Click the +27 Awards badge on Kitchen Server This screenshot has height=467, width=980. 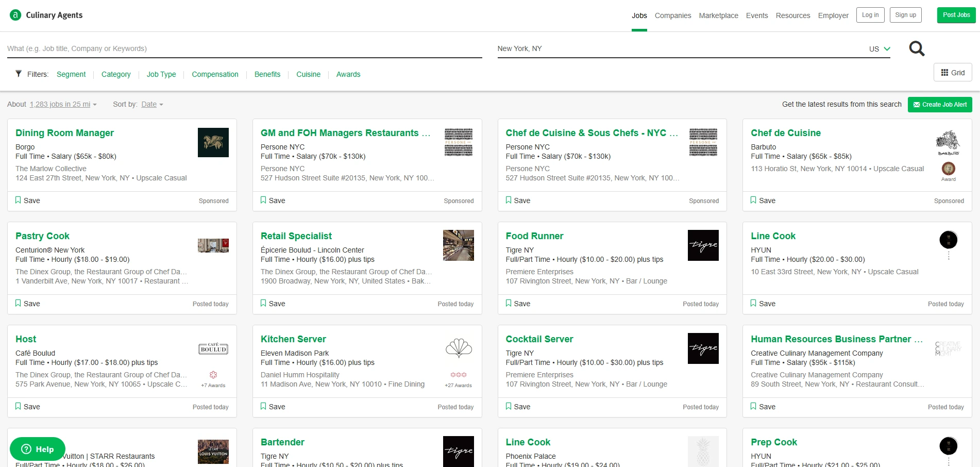click(x=458, y=379)
